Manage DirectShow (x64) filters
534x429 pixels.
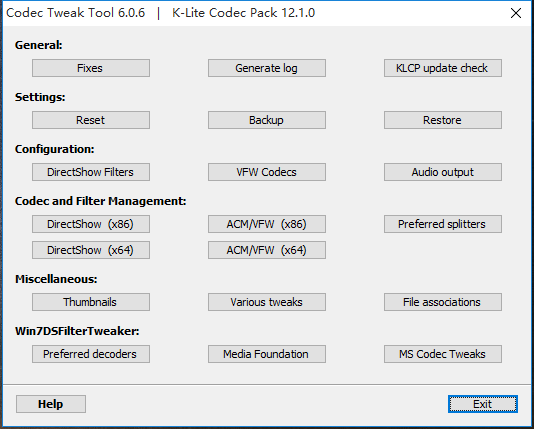(x=91, y=250)
